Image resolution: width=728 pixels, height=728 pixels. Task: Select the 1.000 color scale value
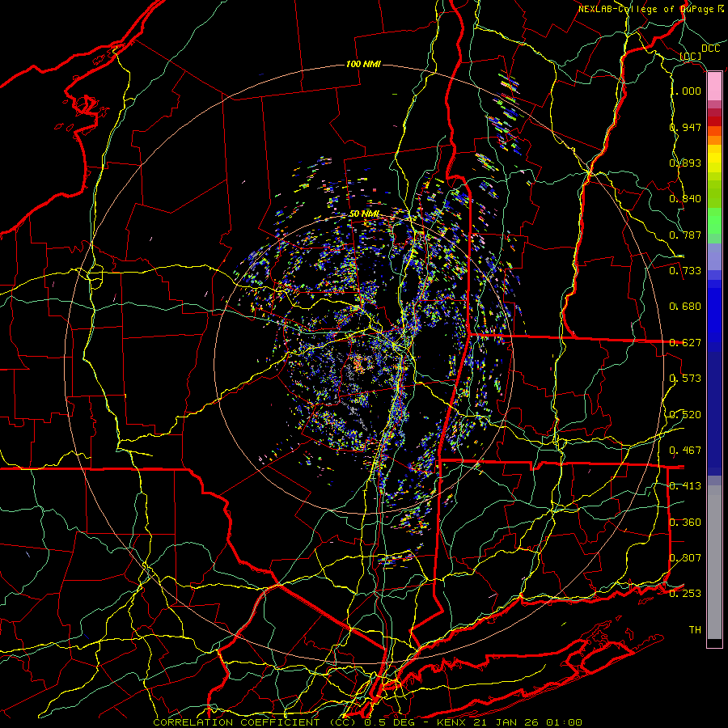pyautogui.click(x=686, y=91)
